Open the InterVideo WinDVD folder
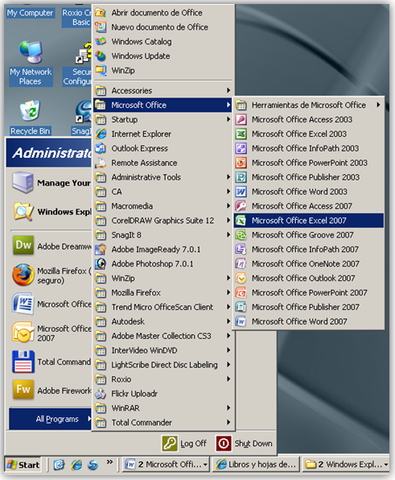Viewport: 395px width, 480px height. pos(163,350)
